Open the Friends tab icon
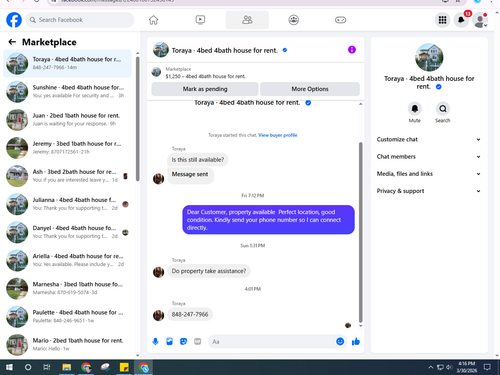500x375 pixels. (x=247, y=20)
